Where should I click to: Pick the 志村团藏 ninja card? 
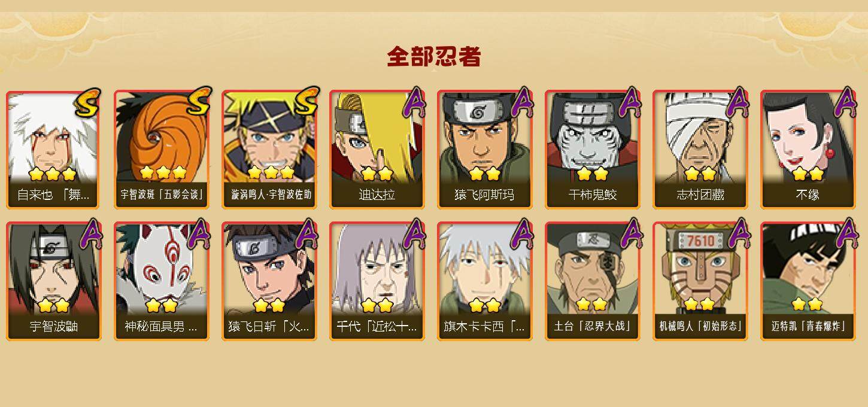(x=700, y=150)
